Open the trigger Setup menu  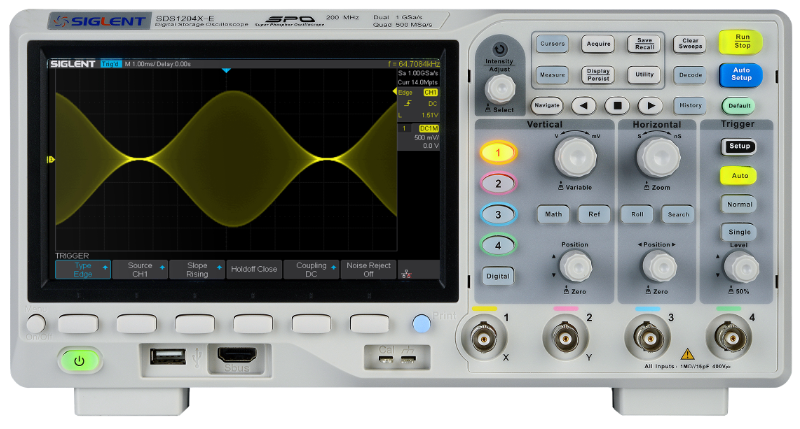click(739, 146)
